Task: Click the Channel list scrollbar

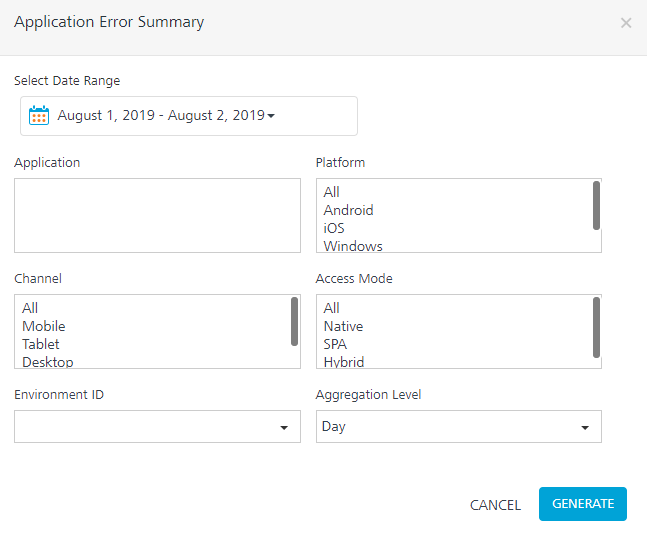Action: click(x=294, y=321)
